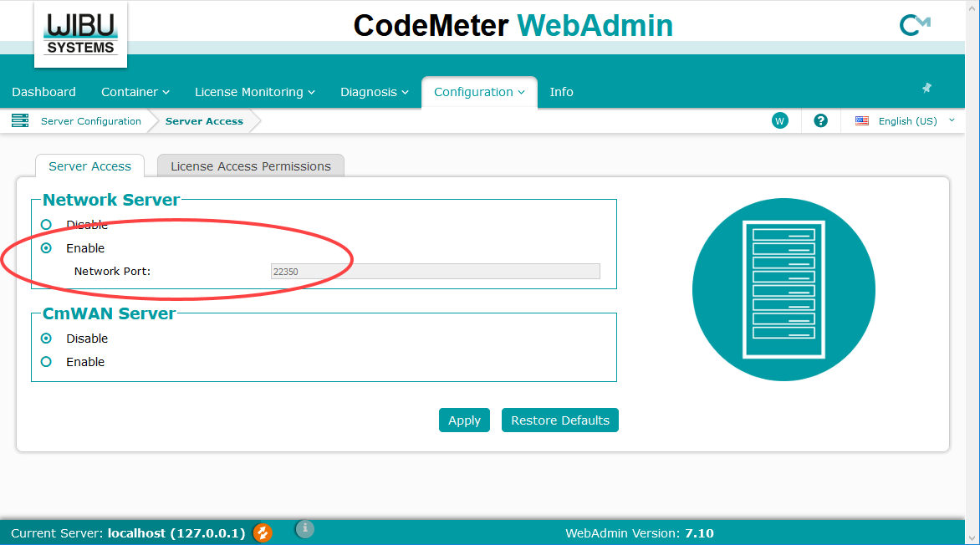Switch to License Access Permissions tab
The width and height of the screenshot is (980, 545).
(251, 166)
